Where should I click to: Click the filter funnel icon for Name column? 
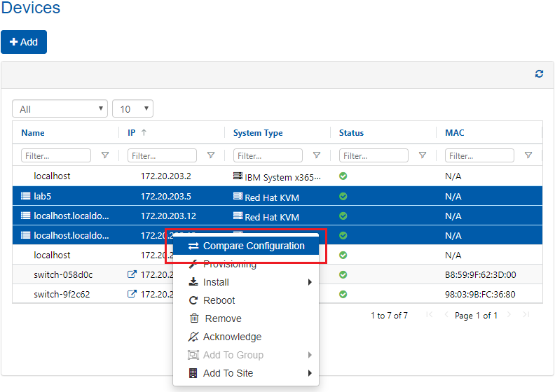[x=105, y=155]
